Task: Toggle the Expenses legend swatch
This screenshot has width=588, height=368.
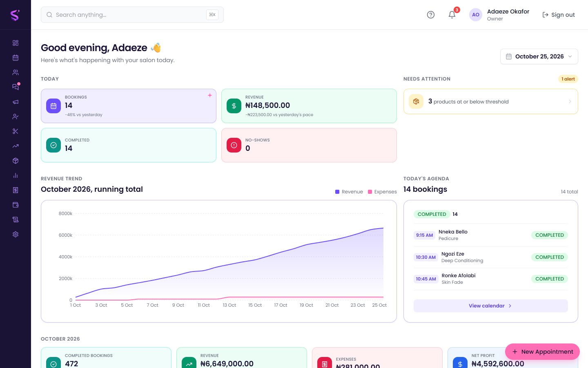Action: (370, 192)
